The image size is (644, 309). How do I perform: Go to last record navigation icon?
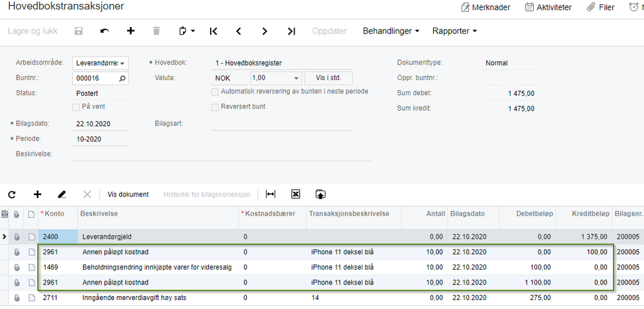pyautogui.click(x=291, y=31)
